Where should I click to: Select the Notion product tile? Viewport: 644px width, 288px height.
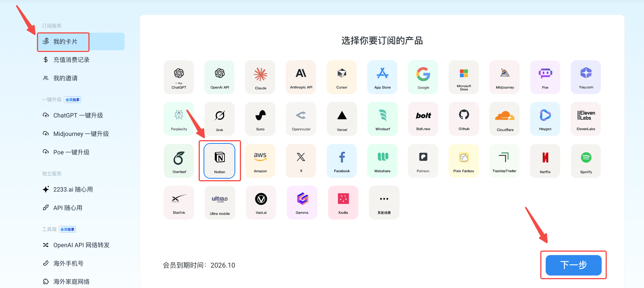(x=219, y=161)
